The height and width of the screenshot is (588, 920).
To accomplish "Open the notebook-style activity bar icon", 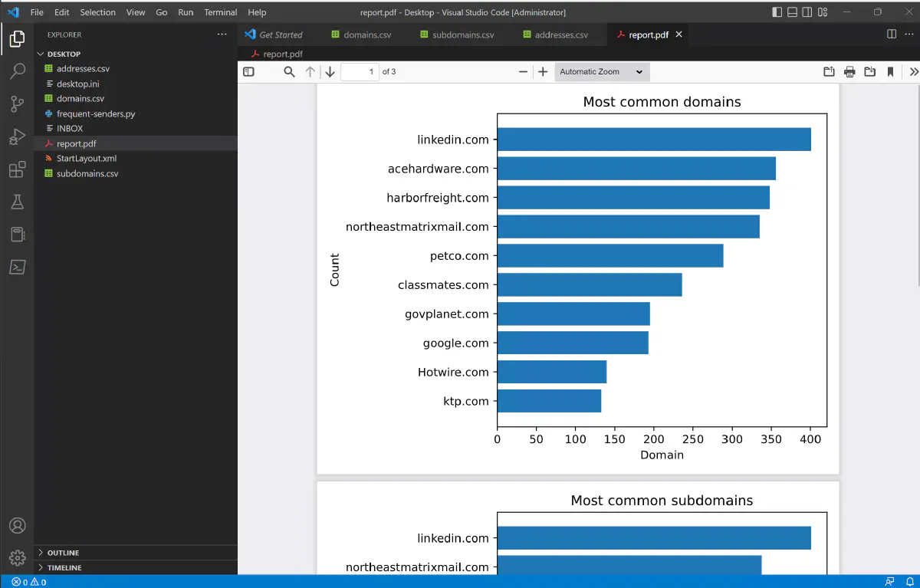I will (17, 235).
